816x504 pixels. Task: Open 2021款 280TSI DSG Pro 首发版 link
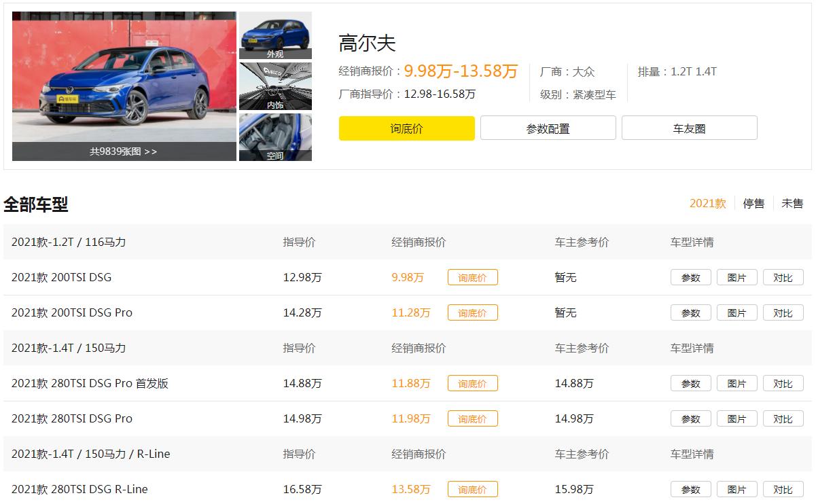90,383
